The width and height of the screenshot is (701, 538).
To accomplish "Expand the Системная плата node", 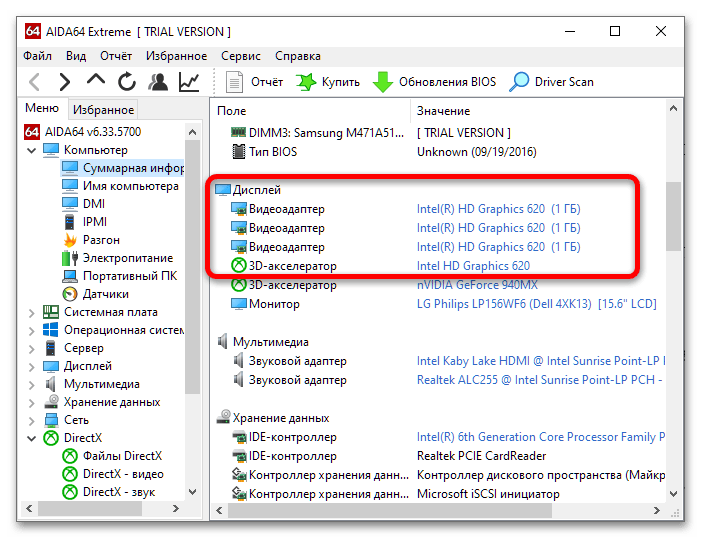I will pos(31,313).
